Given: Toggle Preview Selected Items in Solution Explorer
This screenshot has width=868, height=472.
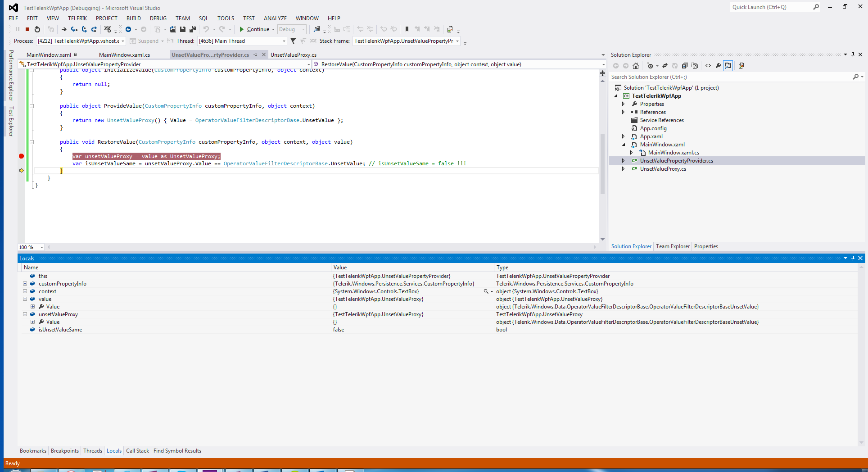Looking at the screenshot, I should [x=728, y=66].
